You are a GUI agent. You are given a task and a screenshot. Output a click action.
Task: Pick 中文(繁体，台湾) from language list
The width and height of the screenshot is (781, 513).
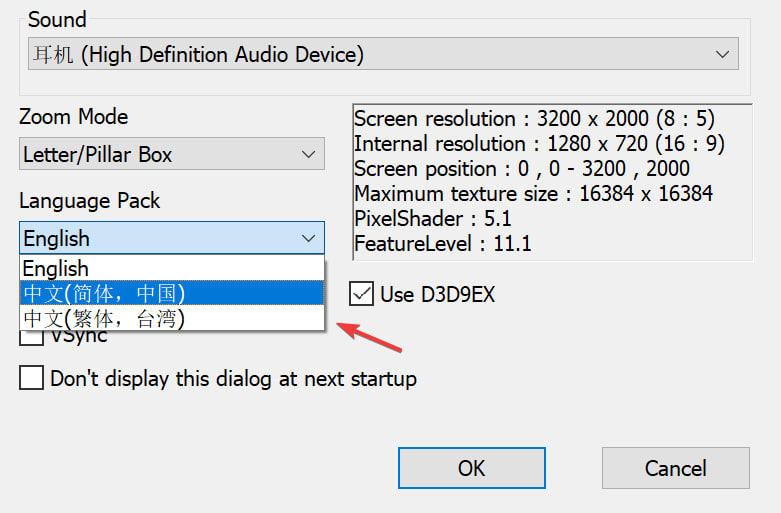[x=105, y=318]
